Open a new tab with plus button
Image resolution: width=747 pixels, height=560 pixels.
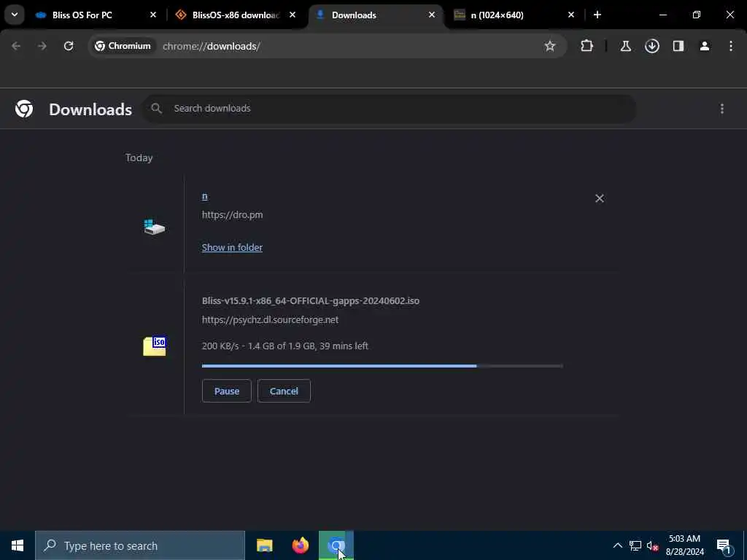coord(597,15)
